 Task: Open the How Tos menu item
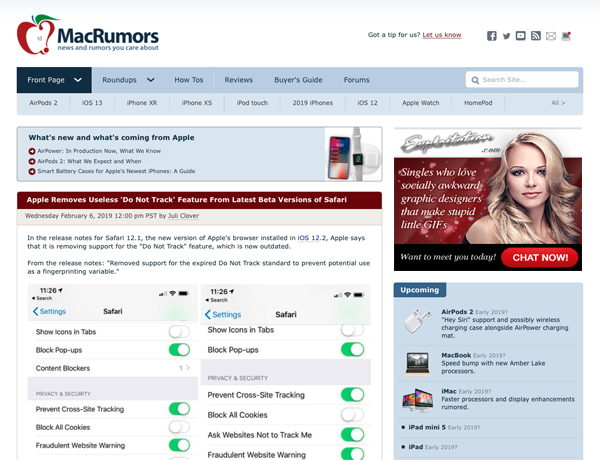pos(189,80)
